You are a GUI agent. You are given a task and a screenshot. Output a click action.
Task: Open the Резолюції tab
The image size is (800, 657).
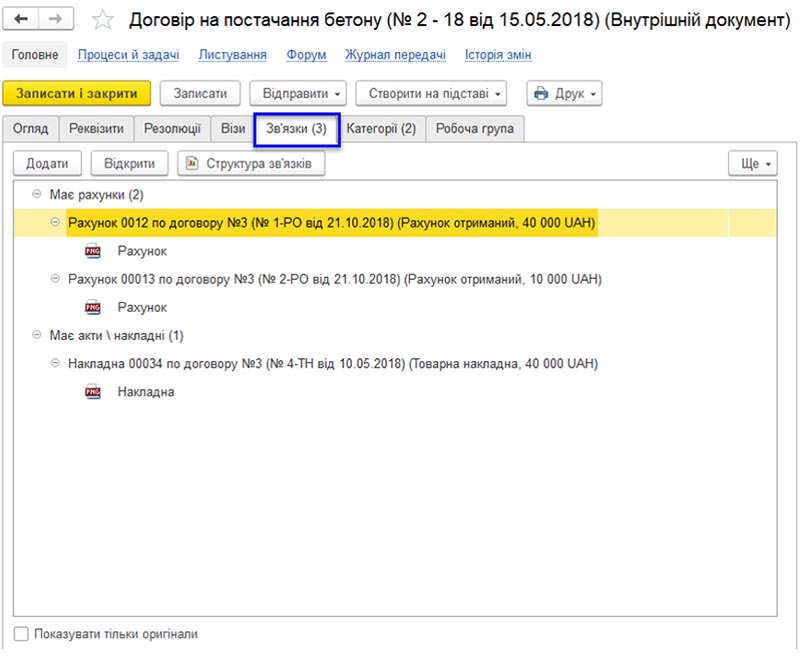point(172,129)
